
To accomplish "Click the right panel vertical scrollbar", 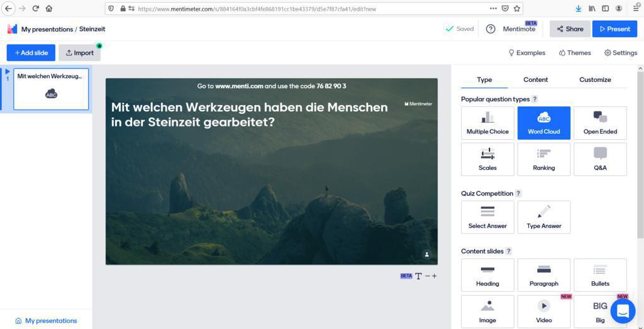I will tap(640, 154).
